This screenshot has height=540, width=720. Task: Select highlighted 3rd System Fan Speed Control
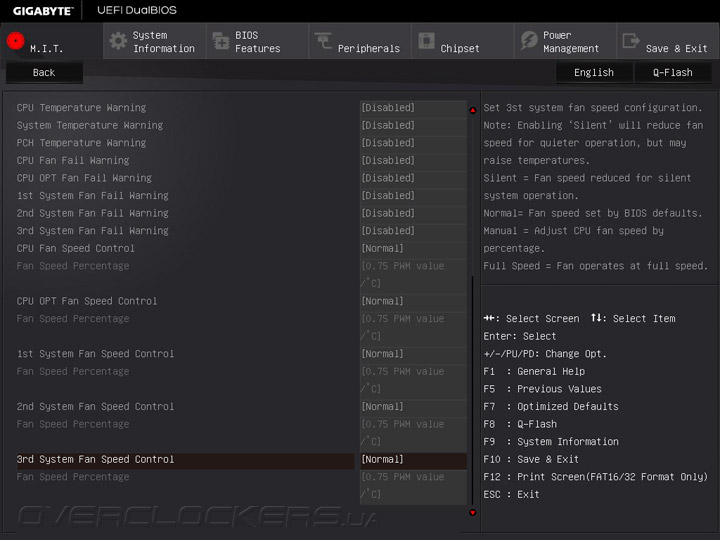[x=185, y=460]
